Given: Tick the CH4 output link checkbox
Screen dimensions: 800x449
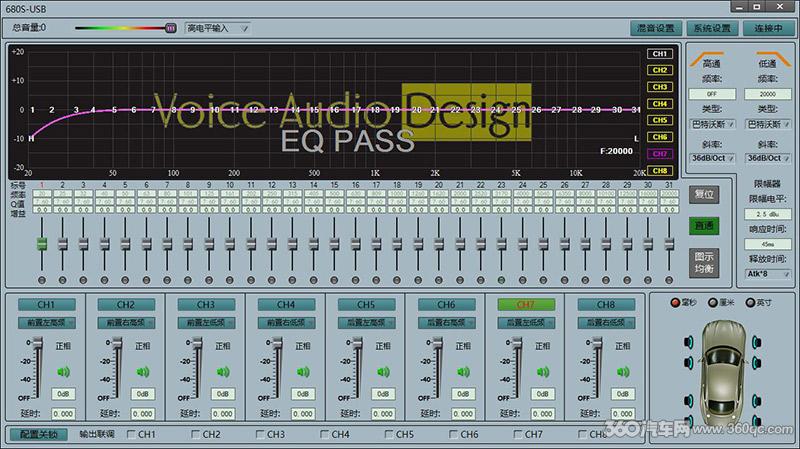Looking at the screenshot, I should click(x=324, y=434).
